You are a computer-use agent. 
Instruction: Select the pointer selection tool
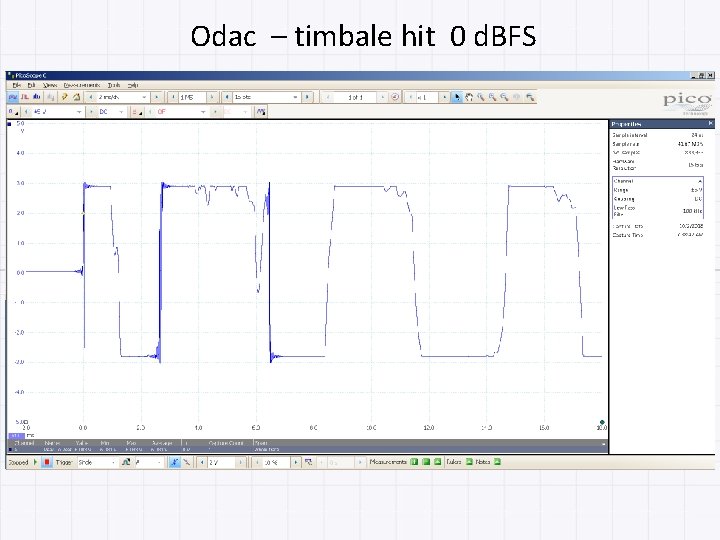click(x=456, y=97)
